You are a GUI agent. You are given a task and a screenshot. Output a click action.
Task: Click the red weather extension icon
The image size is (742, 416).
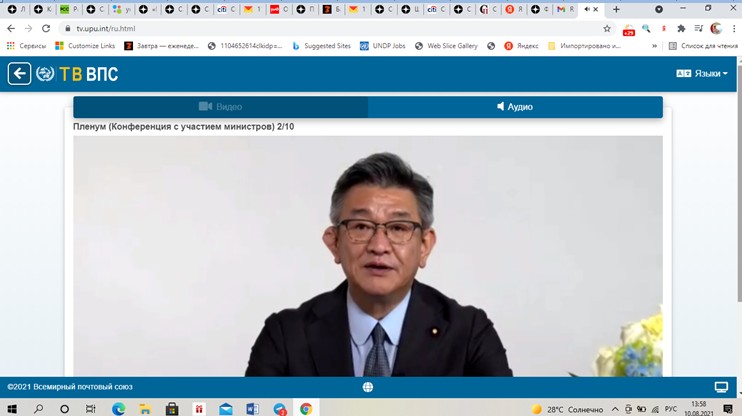point(628,30)
